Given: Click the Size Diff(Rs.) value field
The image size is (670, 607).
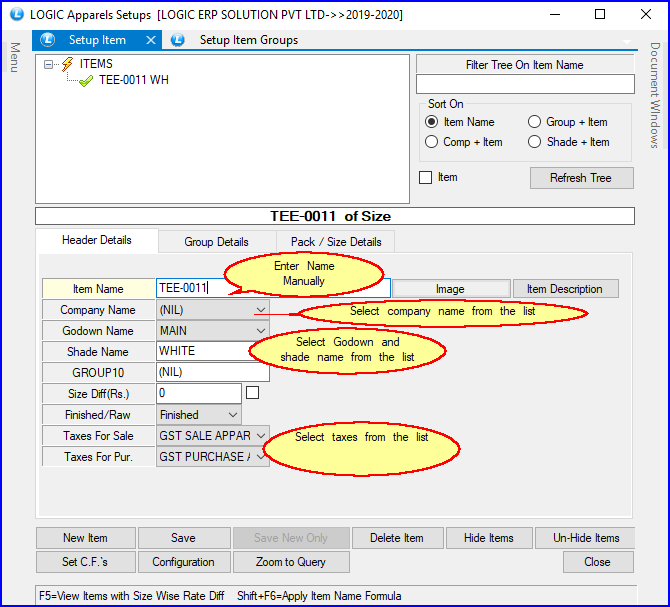Looking at the screenshot, I should (x=199, y=393).
